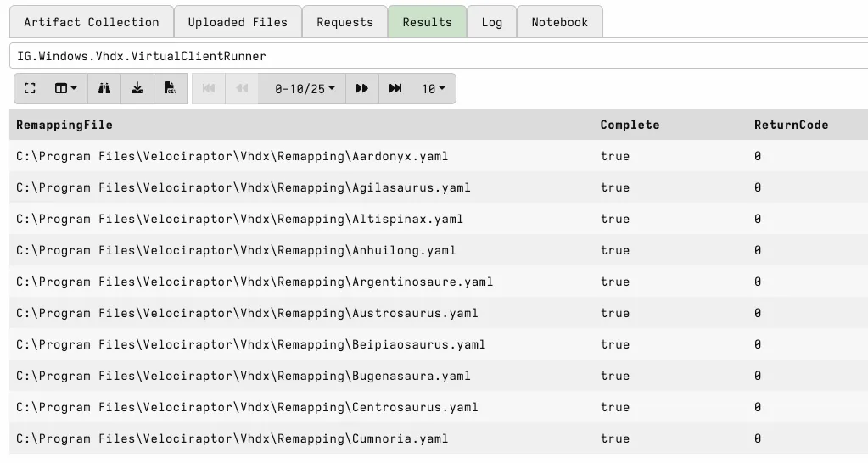Open the Log tab
This screenshot has height=463, width=868.
(492, 22)
